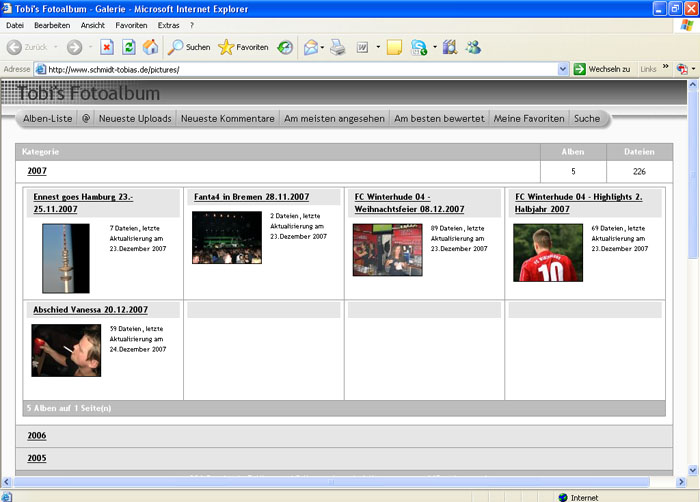The height and width of the screenshot is (502, 700).
Task: Click the Messenger icon in toolbar
Action: tap(473, 47)
